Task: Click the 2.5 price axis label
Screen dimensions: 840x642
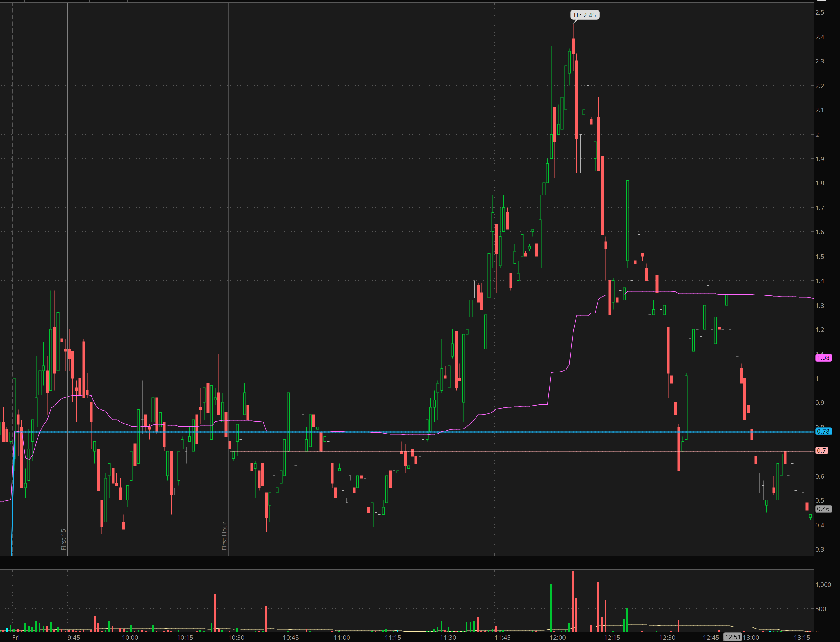Action: tap(819, 13)
